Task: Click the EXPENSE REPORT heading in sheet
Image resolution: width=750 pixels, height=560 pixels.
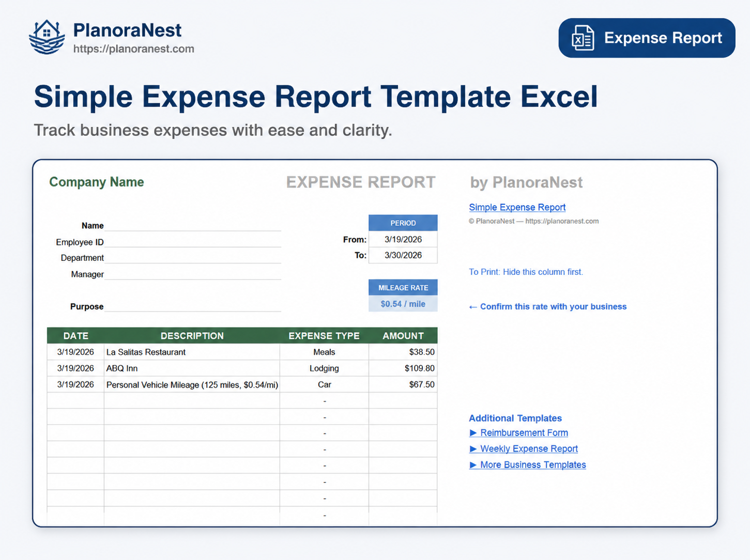Action: click(x=361, y=182)
